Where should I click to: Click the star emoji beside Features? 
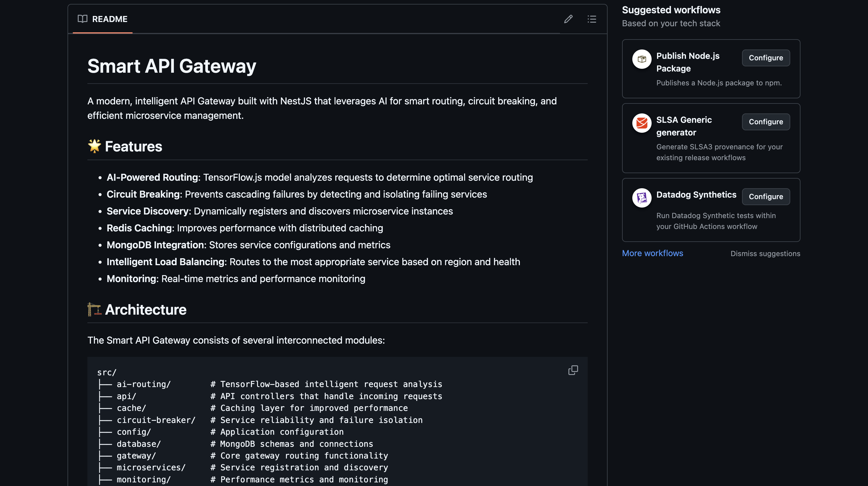pyautogui.click(x=94, y=146)
